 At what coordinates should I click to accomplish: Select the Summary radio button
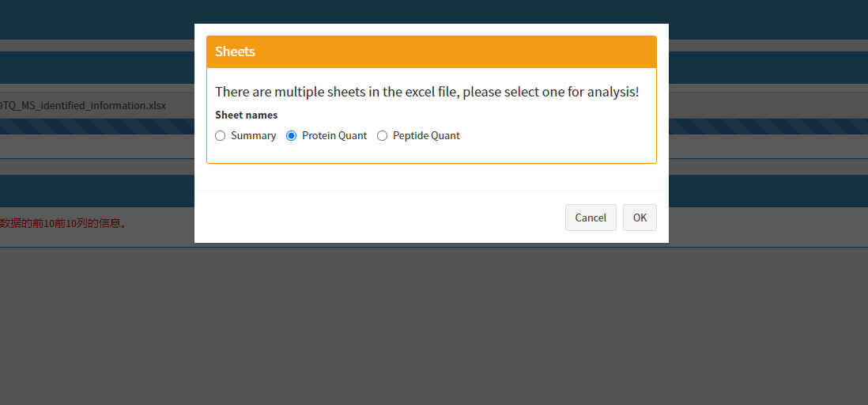tap(221, 136)
